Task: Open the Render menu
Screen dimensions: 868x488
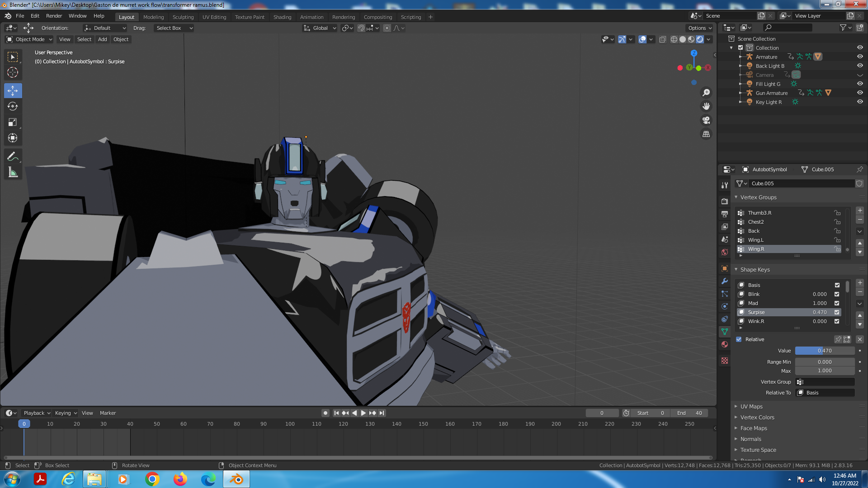Action: (54, 16)
